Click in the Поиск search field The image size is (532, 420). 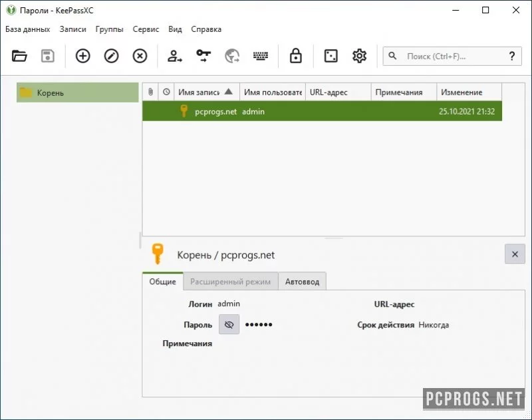click(453, 56)
